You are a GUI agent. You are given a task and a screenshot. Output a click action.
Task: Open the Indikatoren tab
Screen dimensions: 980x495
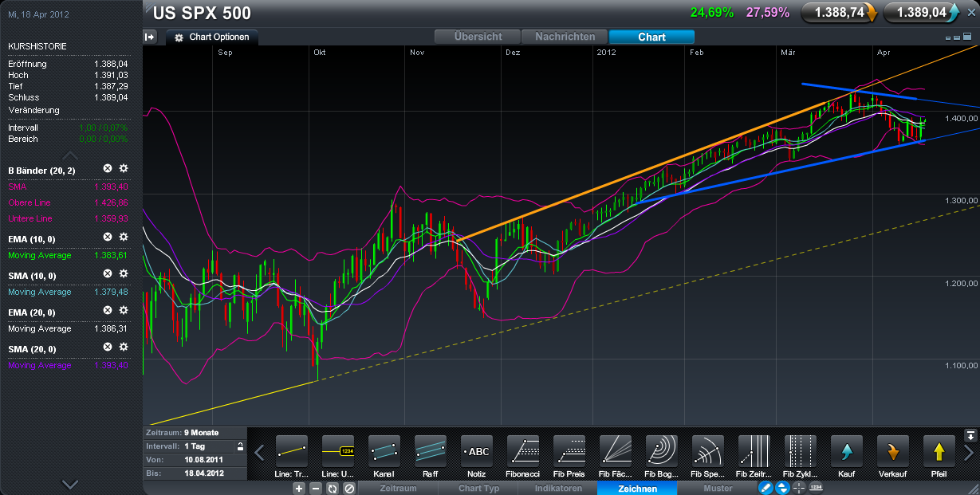[557, 489]
